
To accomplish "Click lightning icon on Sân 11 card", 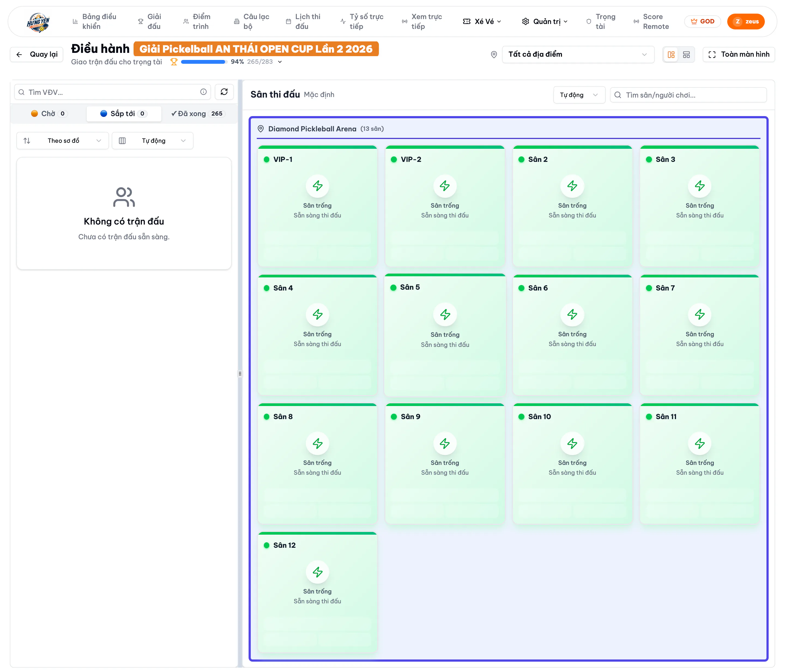I will tap(700, 443).
